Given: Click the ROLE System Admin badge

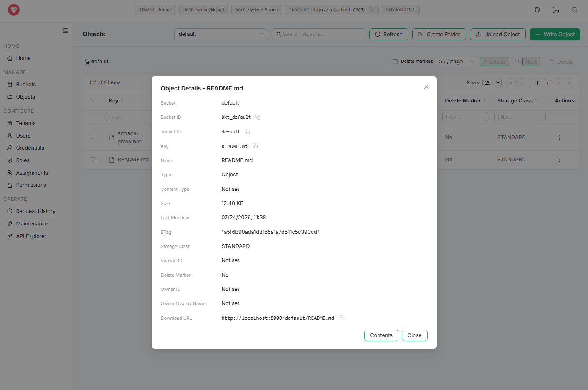Looking at the screenshot, I should 257,10.
